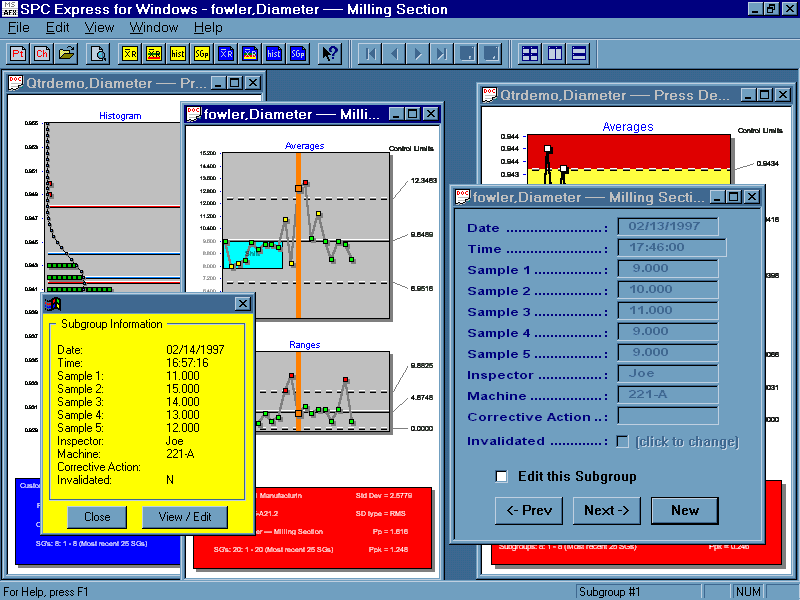Step to previous subgroup arrow in toolbar

394,54
